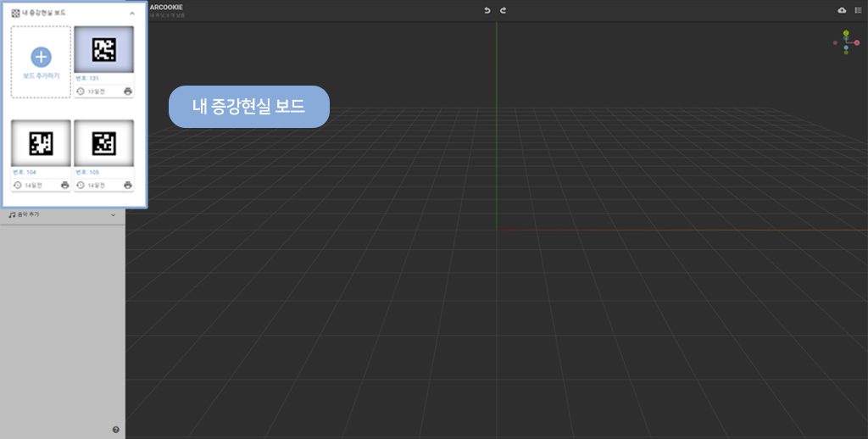Click the history clock icon on board 105
The image size is (868, 439).
click(81, 186)
